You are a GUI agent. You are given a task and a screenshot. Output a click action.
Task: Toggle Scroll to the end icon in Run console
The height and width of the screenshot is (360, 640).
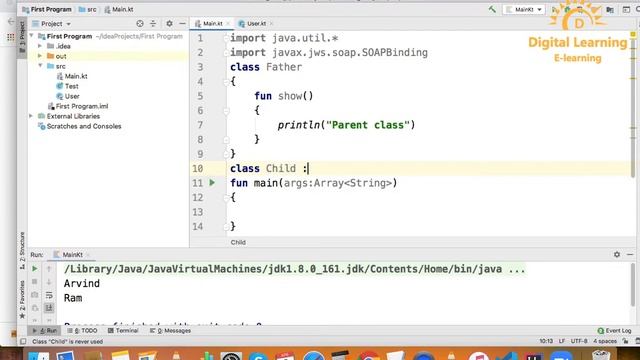pyautogui.click(x=49, y=308)
